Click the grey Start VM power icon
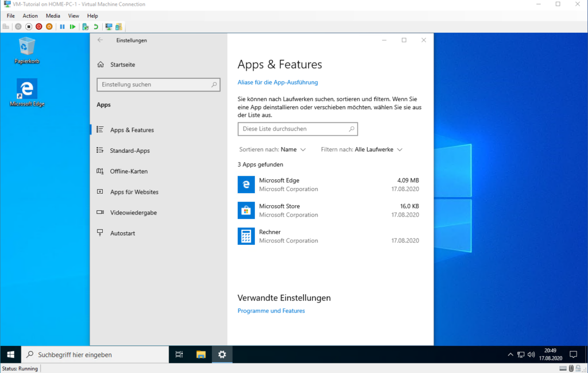The image size is (588, 373). [x=18, y=26]
